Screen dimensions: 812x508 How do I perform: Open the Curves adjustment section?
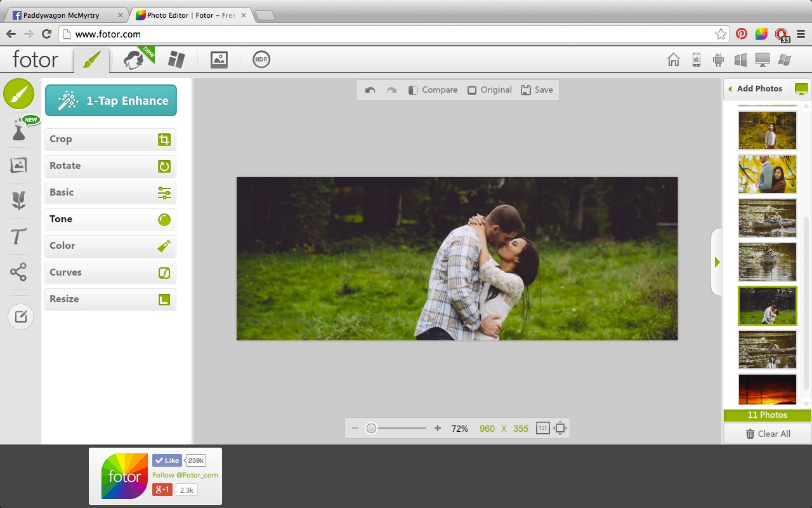(110, 272)
